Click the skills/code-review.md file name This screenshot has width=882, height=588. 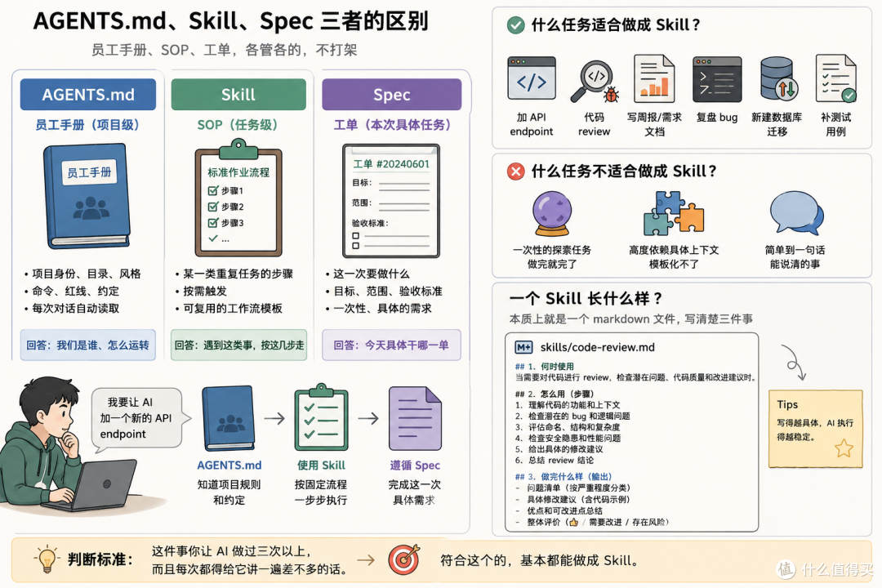point(597,347)
